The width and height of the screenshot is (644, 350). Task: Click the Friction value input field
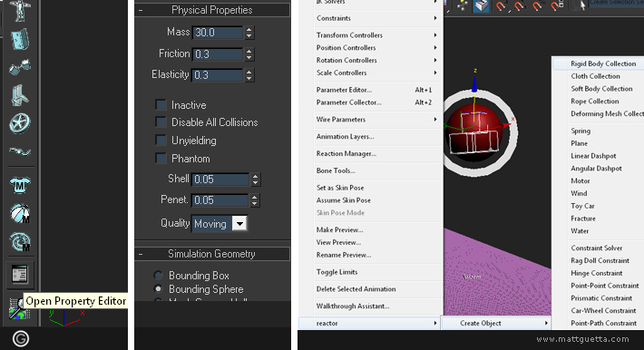218,54
